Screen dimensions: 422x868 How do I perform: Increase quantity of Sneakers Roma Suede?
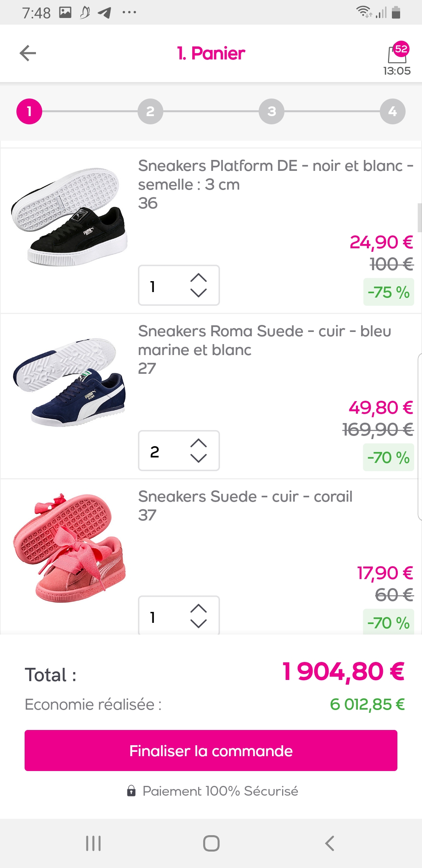(x=198, y=443)
